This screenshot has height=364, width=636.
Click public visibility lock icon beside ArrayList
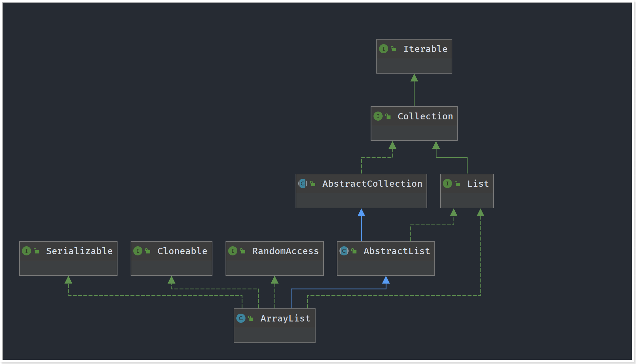tap(251, 319)
